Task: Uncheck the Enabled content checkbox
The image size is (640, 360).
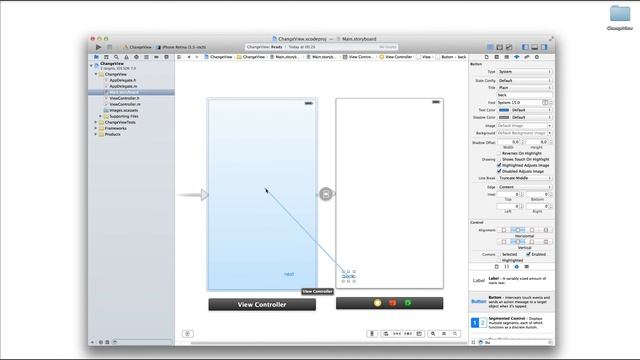Action: (x=528, y=254)
